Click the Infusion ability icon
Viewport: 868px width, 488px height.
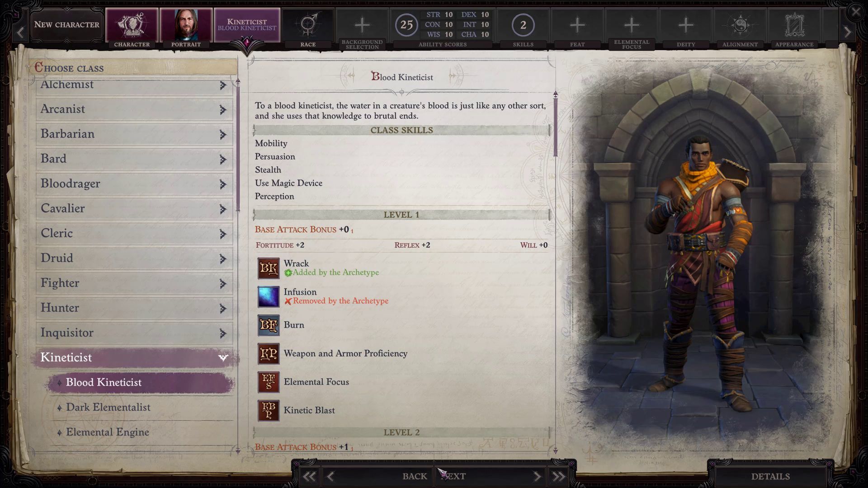(x=269, y=297)
